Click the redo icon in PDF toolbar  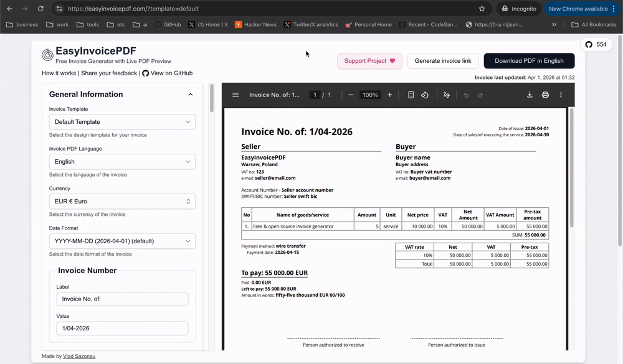(480, 95)
